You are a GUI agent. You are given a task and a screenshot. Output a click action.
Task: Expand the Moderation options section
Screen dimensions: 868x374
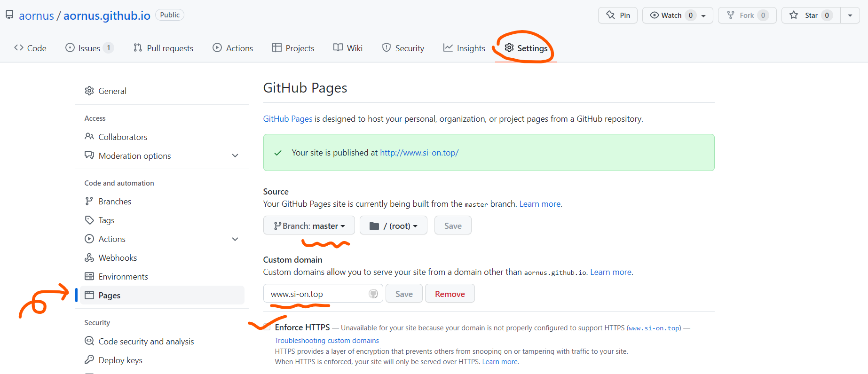click(x=235, y=156)
